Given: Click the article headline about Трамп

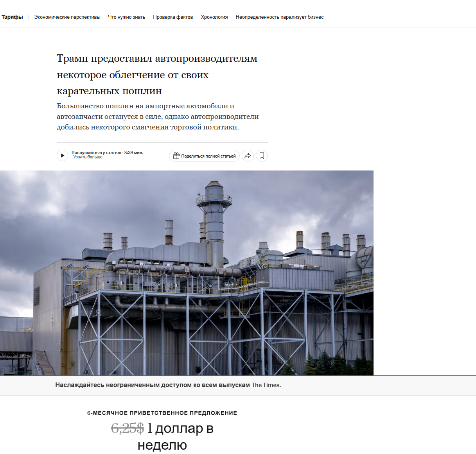Looking at the screenshot, I should point(157,74).
